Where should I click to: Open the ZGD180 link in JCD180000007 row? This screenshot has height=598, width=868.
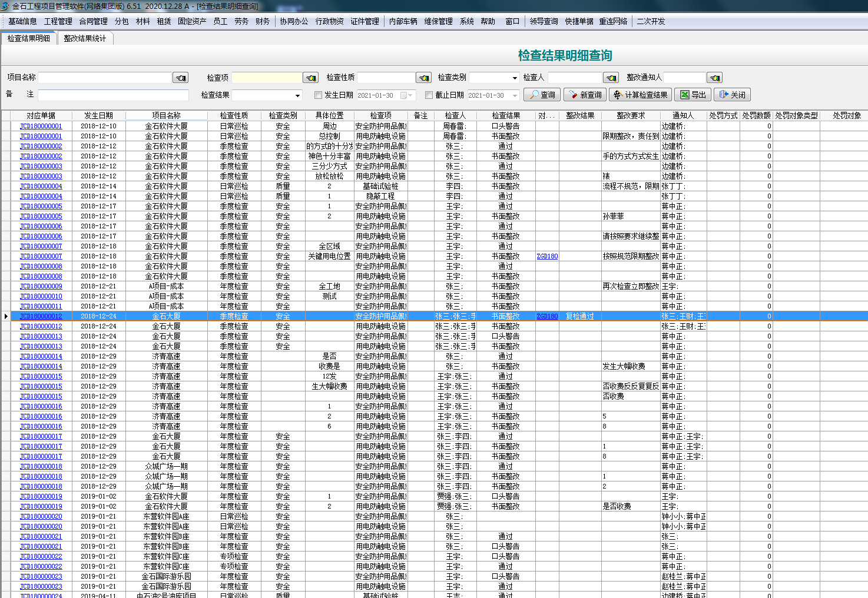[547, 257]
